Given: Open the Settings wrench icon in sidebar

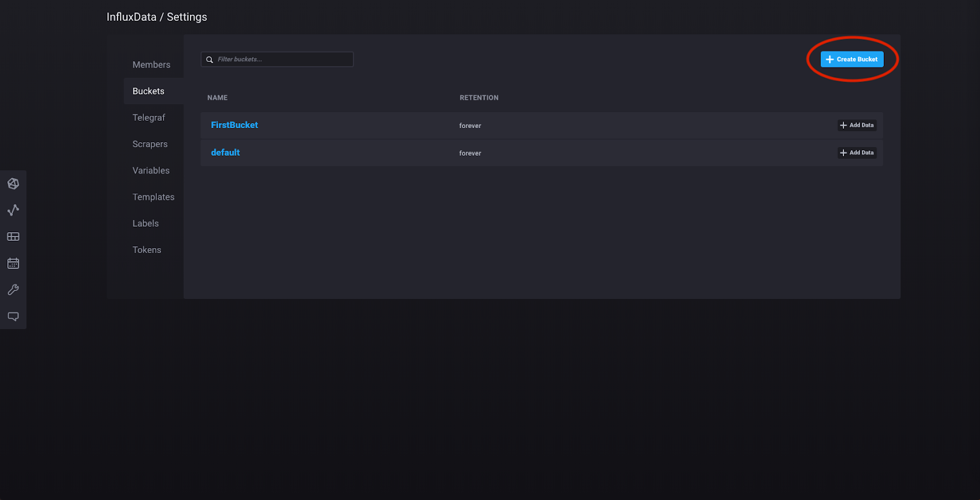Looking at the screenshot, I should 13,290.
